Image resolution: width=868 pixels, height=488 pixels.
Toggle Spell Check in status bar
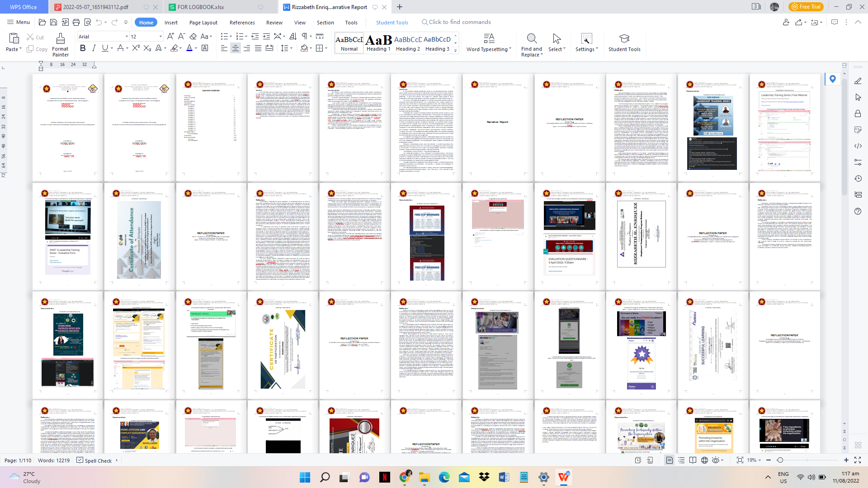click(x=94, y=460)
